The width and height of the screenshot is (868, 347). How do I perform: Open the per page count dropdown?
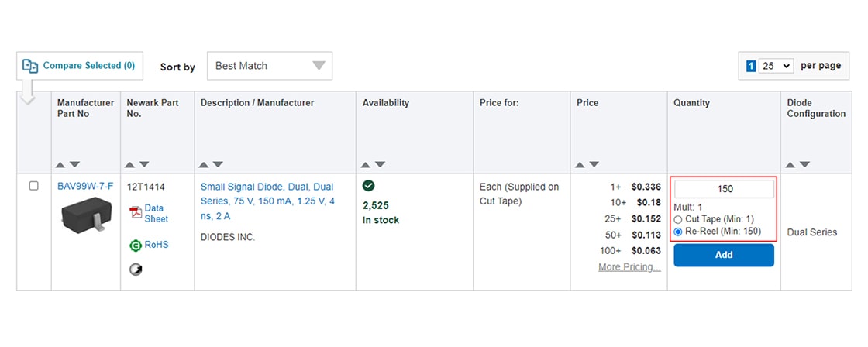pos(776,66)
